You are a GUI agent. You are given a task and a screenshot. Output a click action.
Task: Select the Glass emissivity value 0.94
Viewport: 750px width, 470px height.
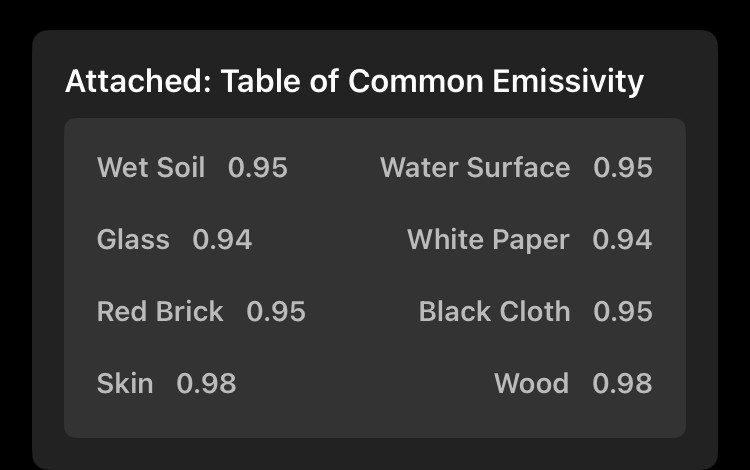(x=222, y=239)
